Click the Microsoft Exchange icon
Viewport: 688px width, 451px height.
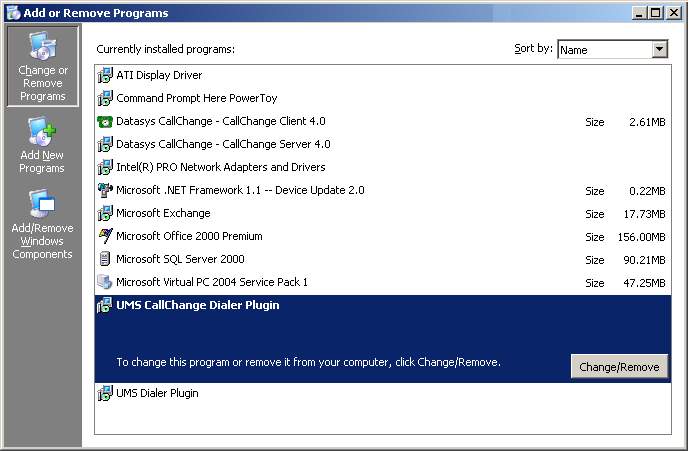click(105, 213)
